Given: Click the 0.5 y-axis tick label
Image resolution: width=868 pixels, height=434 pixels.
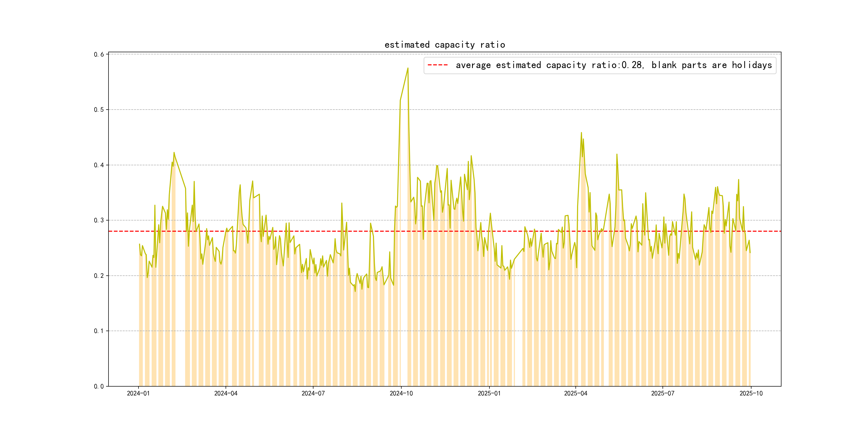Looking at the screenshot, I should pyautogui.click(x=99, y=110).
